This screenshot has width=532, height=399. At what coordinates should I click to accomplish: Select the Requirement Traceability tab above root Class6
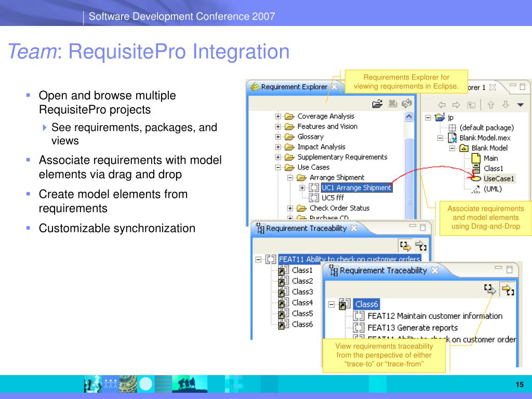pyautogui.click(x=383, y=270)
